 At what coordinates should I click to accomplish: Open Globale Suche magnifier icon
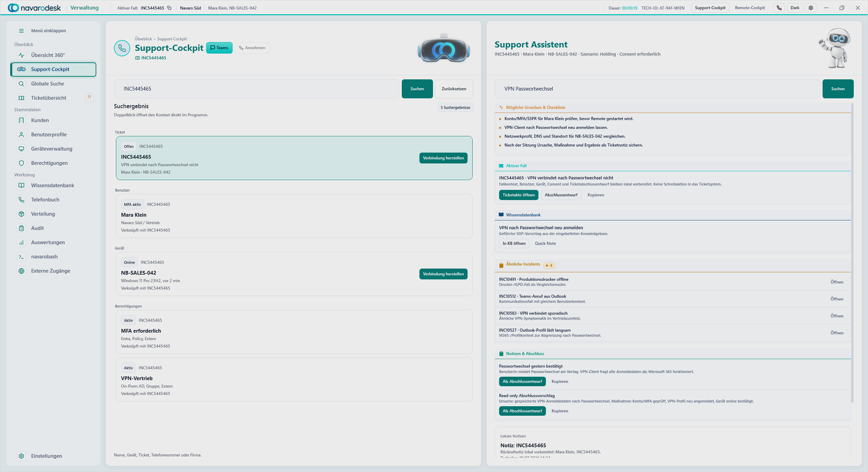(x=21, y=83)
